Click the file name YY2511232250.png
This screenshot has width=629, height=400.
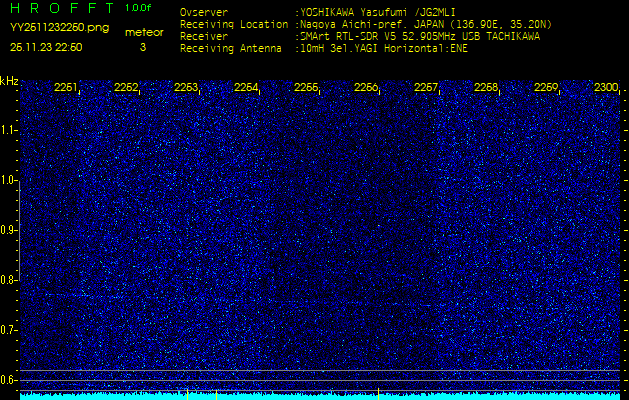pos(59,28)
